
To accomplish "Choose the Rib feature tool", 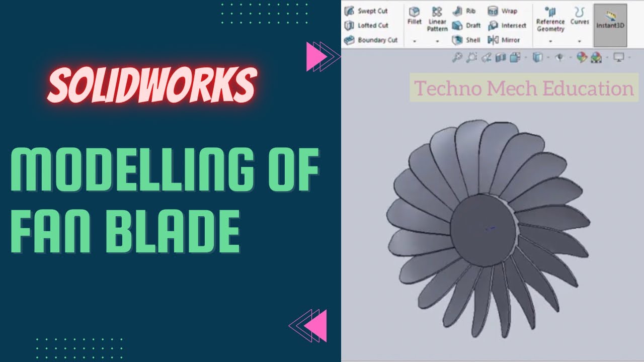I will click(x=464, y=11).
